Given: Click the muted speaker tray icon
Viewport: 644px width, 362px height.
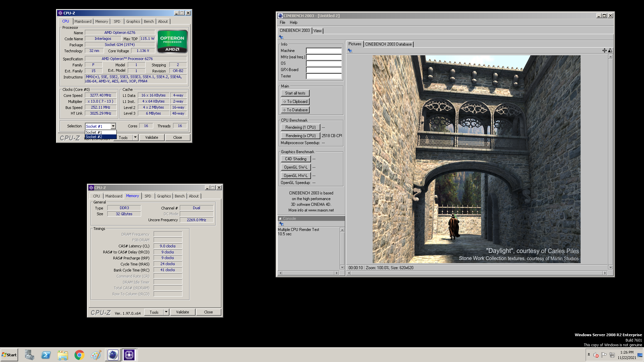Looking at the screenshot, I should (596, 355).
